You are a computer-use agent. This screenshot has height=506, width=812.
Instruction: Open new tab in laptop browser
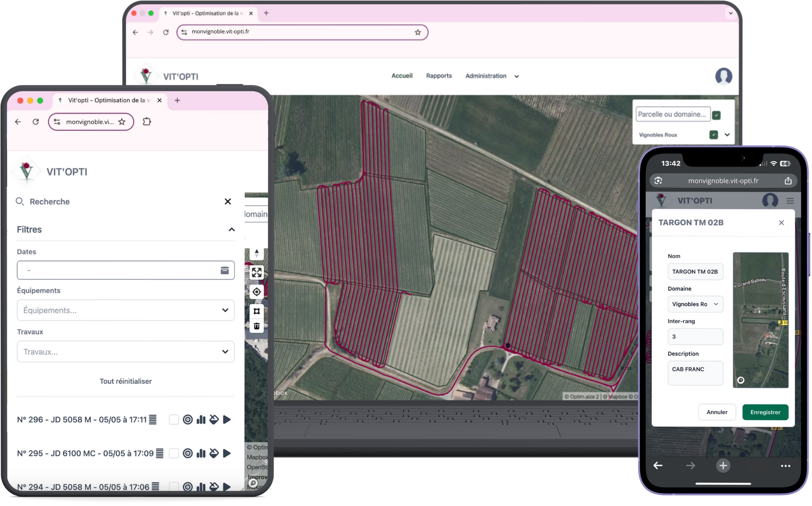[266, 13]
